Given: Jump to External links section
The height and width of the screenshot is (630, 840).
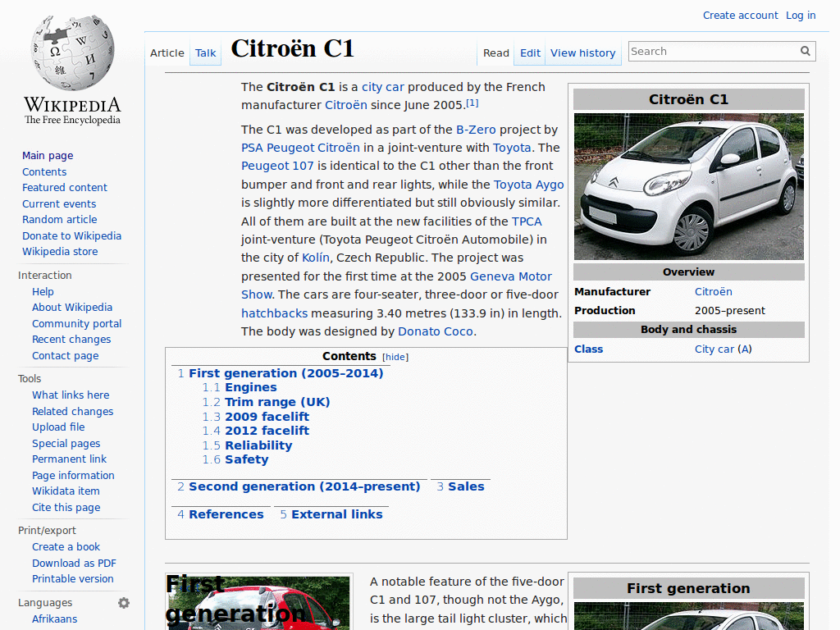Looking at the screenshot, I should [337, 514].
